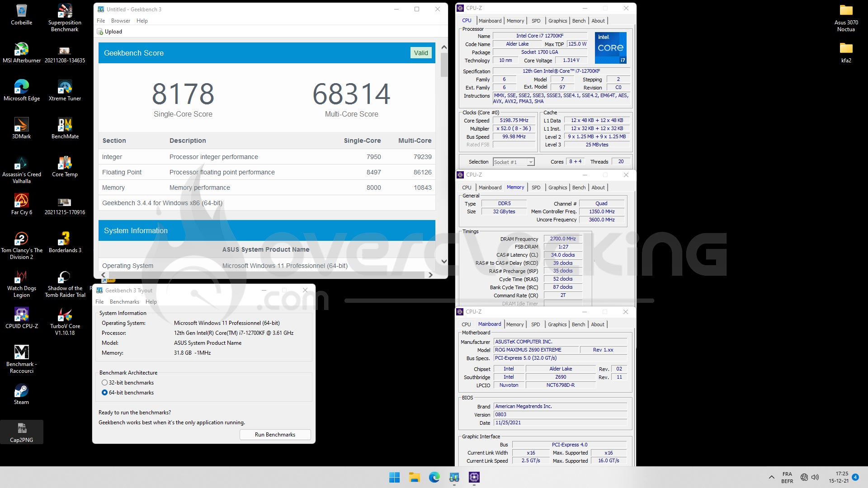The image size is (868, 488).
Task: Open the Browser menu in Geekbench 3
Action: (121, 21)
